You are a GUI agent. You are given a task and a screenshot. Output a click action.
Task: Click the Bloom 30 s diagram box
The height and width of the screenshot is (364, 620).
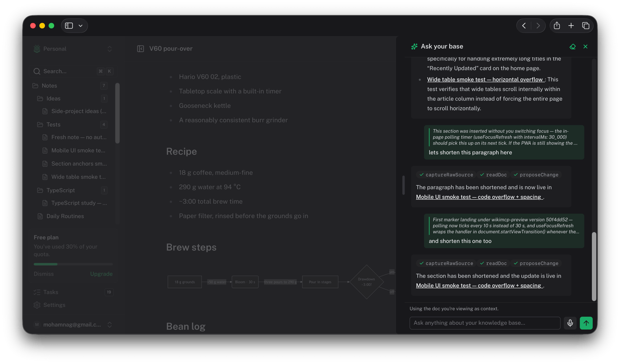(x=245, y=282)
